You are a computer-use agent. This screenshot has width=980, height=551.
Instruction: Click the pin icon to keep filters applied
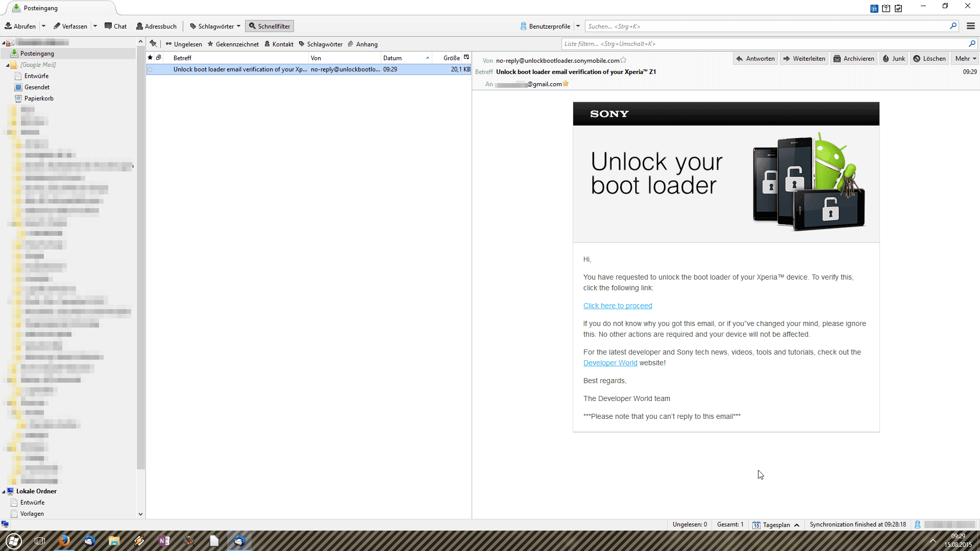153,44
